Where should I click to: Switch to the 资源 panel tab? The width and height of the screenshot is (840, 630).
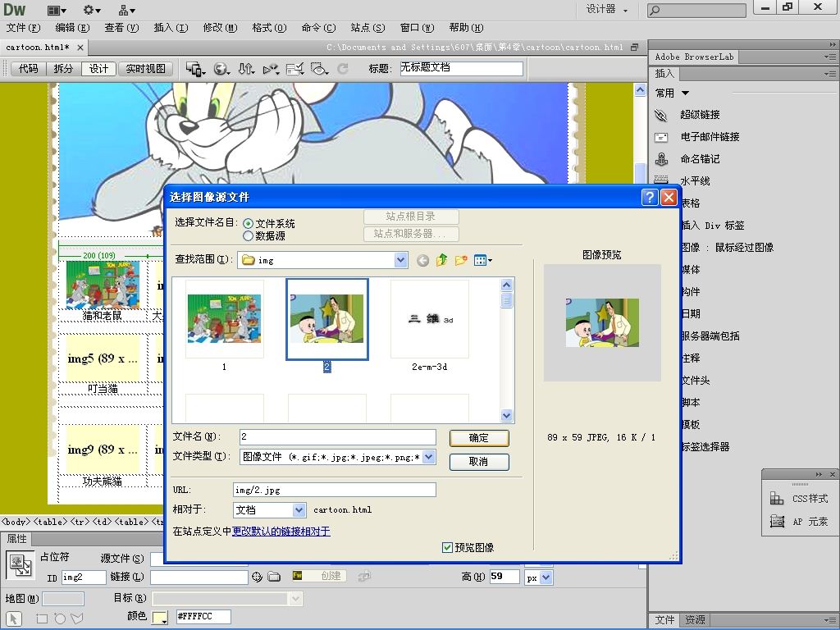(695, 620)
